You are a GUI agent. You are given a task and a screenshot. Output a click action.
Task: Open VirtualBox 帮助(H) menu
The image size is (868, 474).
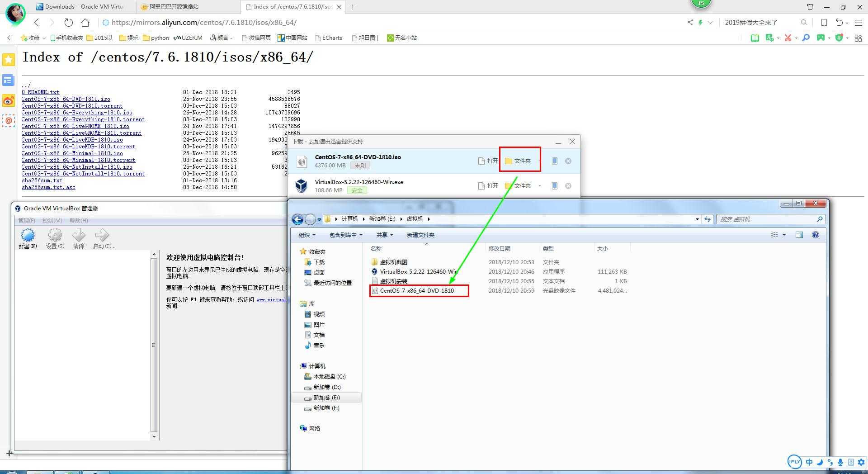pyautogui.click(x=79, y=221)
